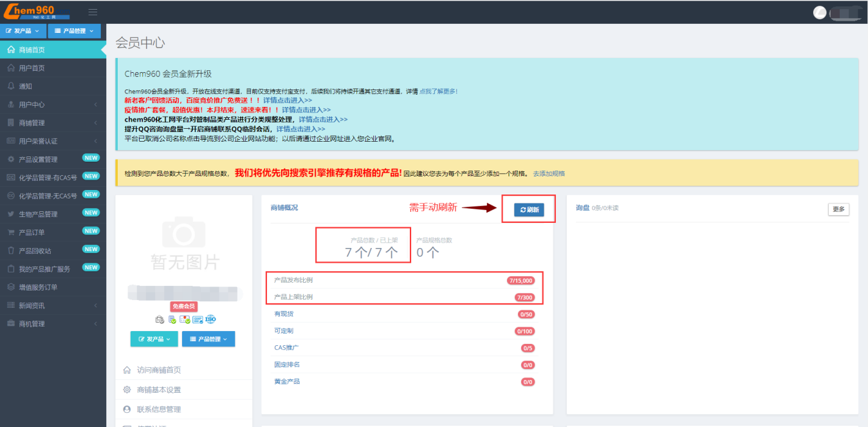Open 联系信息管理 in the shop card
Image resolution: width=868 pixels, height=427 pixels.
coord(159,409)
